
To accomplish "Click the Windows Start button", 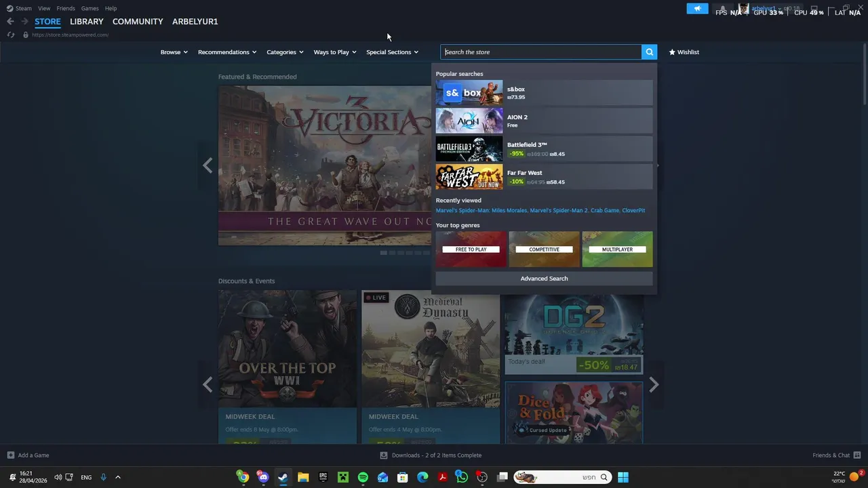I will pyautogui.click(x=623, y=477).
